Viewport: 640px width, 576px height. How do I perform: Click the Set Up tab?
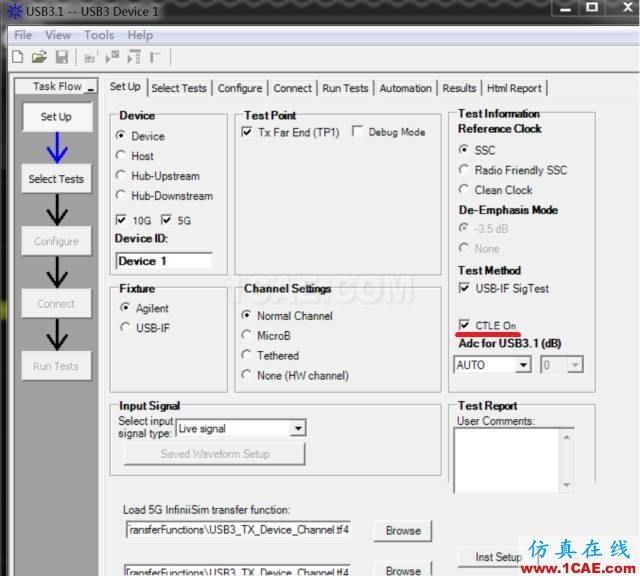(x=125, y=87)
